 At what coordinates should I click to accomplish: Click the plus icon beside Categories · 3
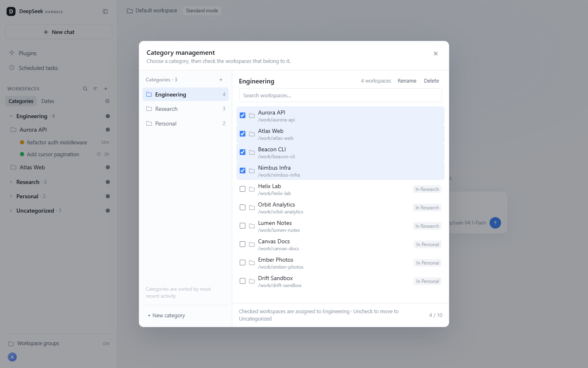click(x=221, y=80)
